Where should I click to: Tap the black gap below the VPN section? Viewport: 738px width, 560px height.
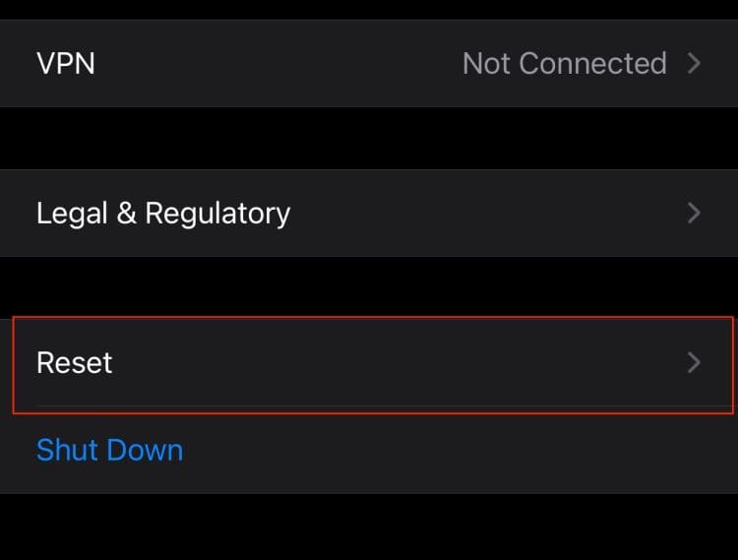[x=369, y=139]
